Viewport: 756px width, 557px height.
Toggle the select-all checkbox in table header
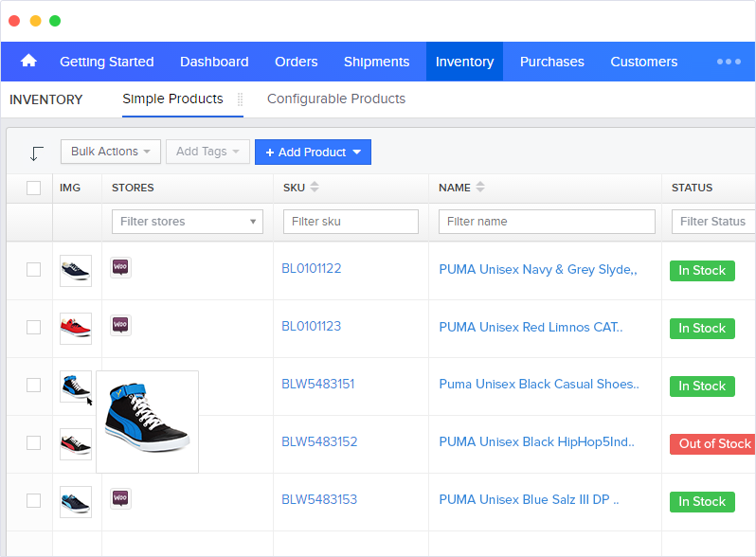coord(34,188)
